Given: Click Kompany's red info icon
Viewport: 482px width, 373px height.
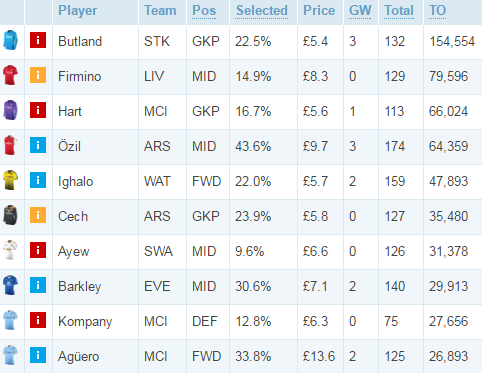Looking at the screenshot, I should (38, 320).
